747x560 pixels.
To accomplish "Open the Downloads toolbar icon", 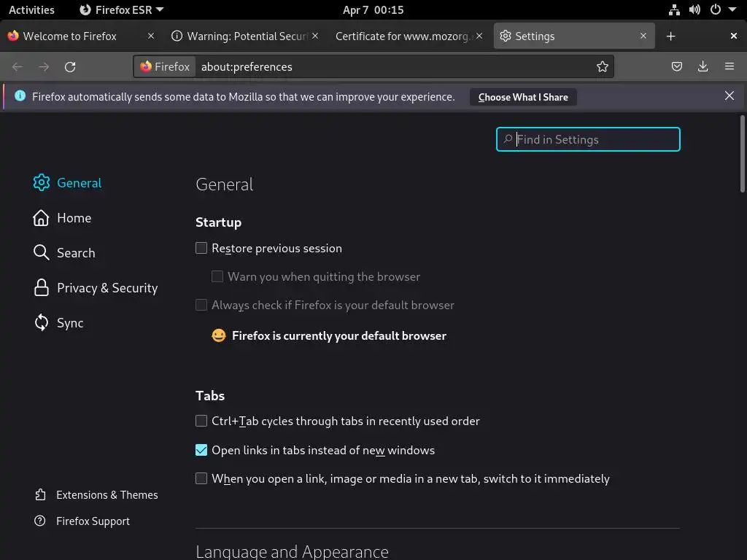I will click(x=703, y=67).
